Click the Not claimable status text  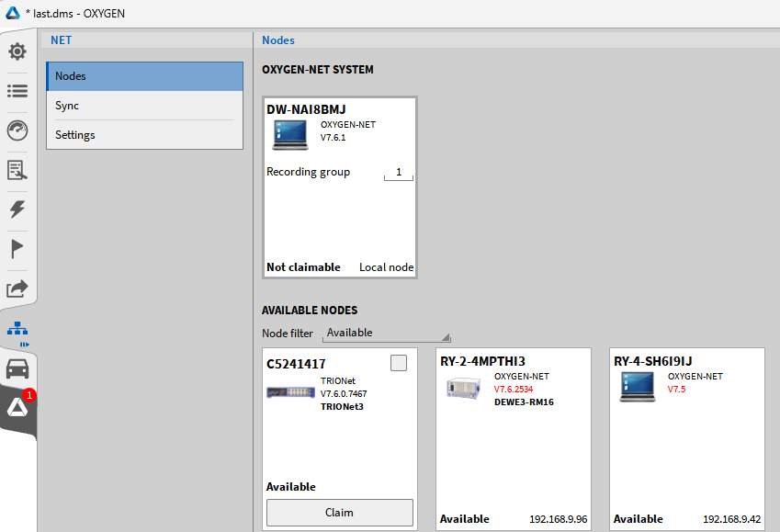(x=303, y=267)
